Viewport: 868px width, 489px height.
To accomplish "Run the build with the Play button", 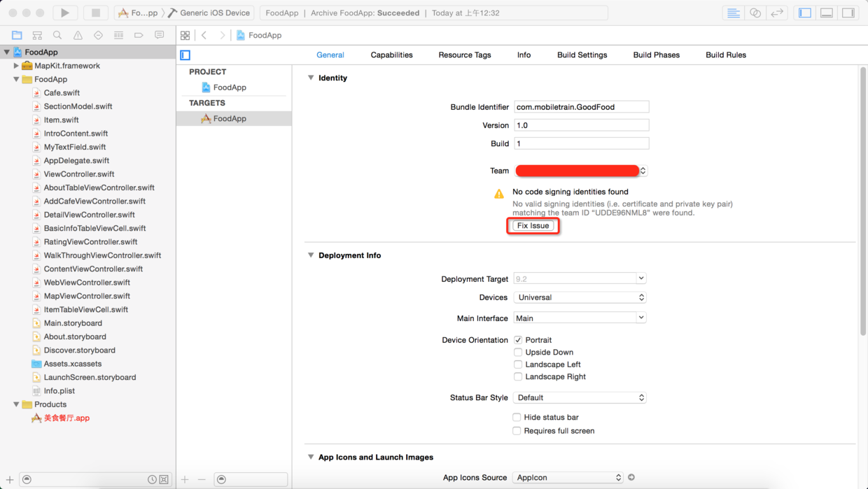I will coord(65,13).
